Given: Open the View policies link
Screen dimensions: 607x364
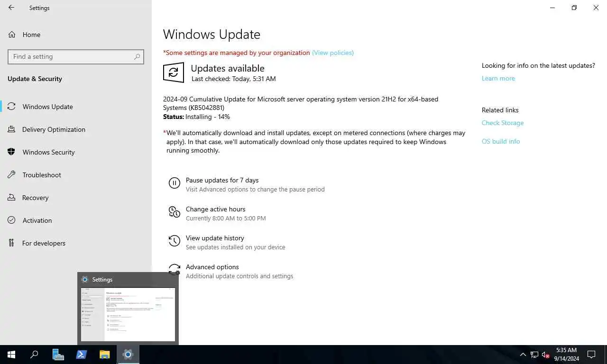Looking at the screenshot, I should 333,53.
